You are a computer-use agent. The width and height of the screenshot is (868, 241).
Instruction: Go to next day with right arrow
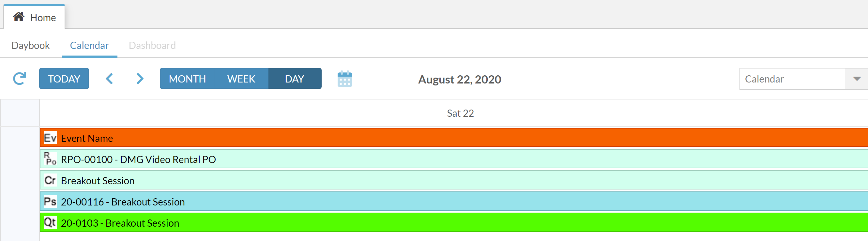pos(140,79)
